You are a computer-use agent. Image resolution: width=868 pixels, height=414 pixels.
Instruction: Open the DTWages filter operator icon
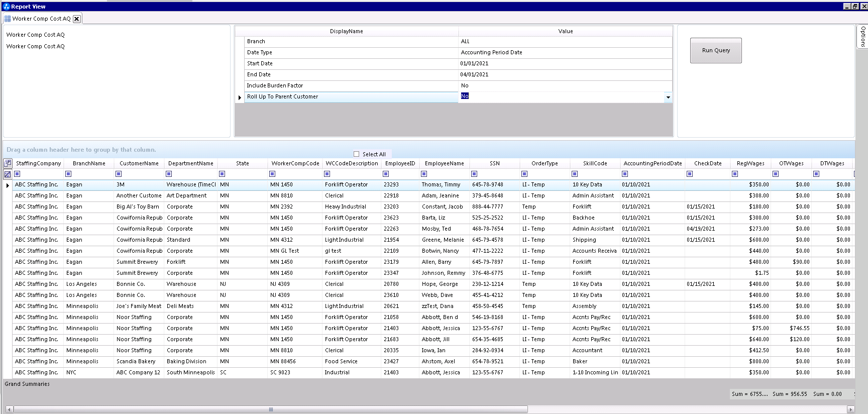tap(816, 174)
